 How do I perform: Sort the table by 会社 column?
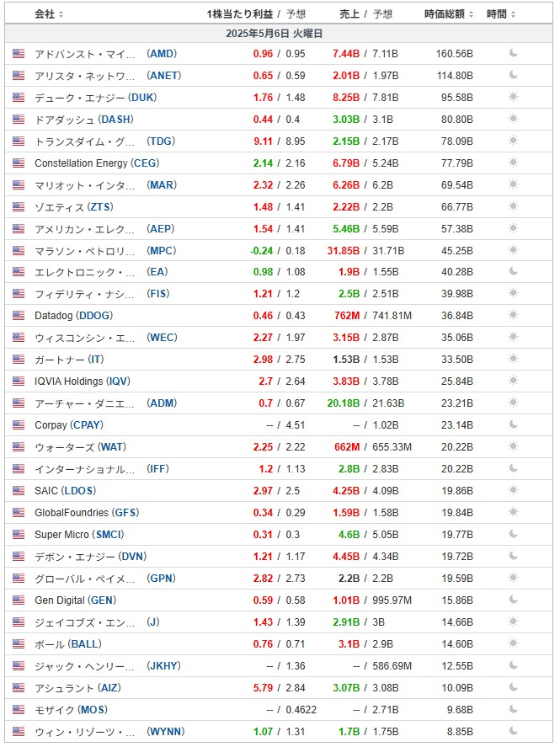pyautogui.click(x=49, y=14)
